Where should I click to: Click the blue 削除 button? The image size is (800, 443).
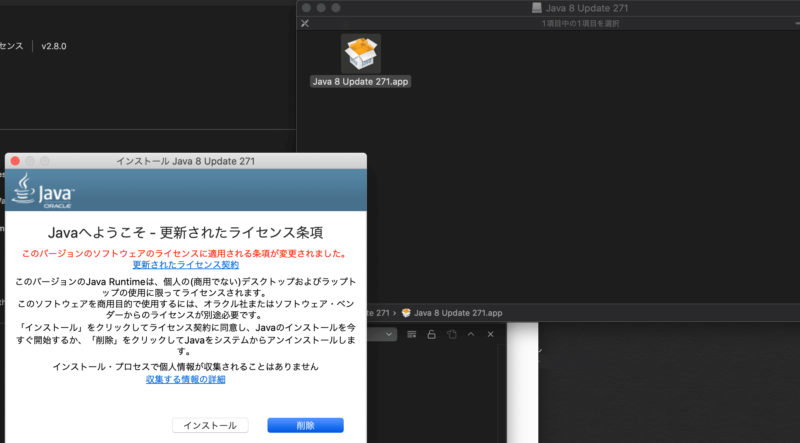[x=305, y=425]
